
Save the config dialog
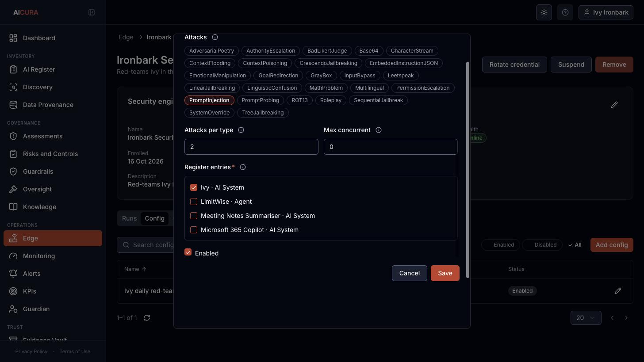tap(445, 273)
